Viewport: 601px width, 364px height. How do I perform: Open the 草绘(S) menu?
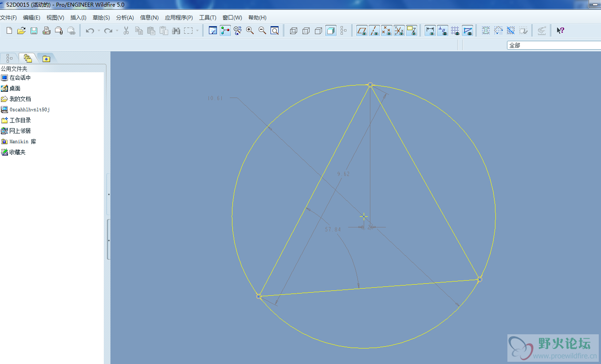coord(101,18)
